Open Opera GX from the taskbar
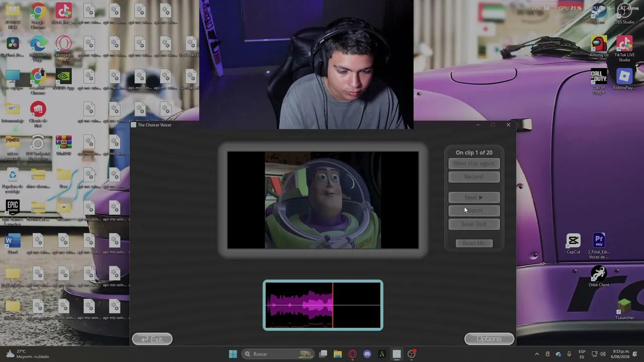644x362 pixels. [353, 354]
